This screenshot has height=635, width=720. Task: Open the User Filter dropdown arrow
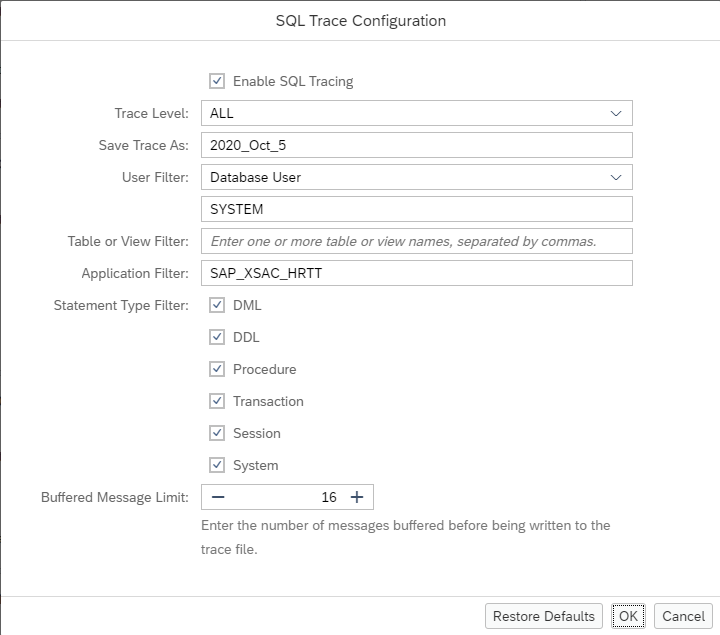[616, 177]
